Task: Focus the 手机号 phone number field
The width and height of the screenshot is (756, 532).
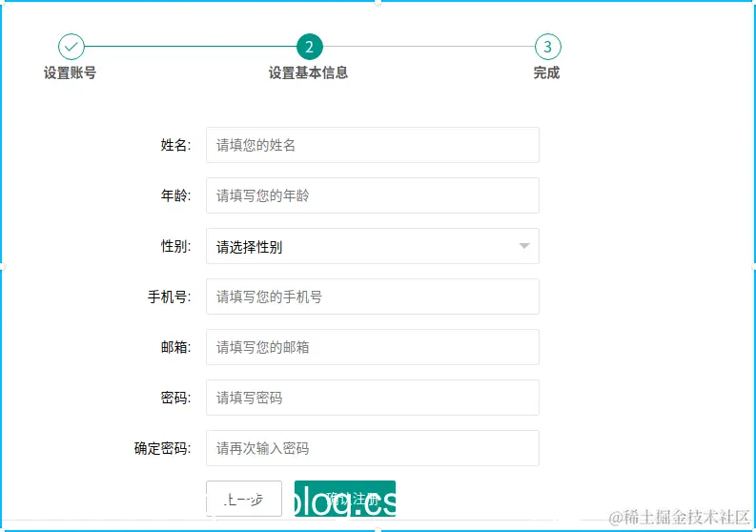Action: 372,297
